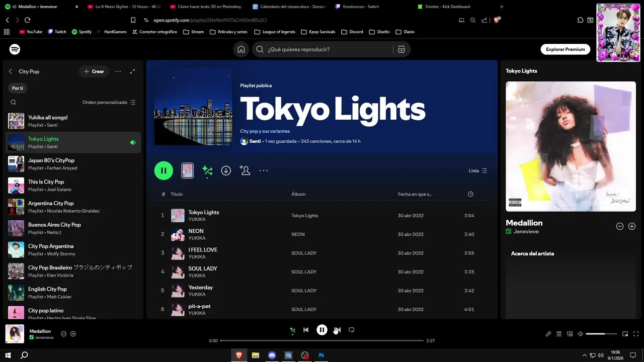644x362 pixels.
Task: Click the smart shuffle sparkle icon in playlist header
Action: point(207,171)
